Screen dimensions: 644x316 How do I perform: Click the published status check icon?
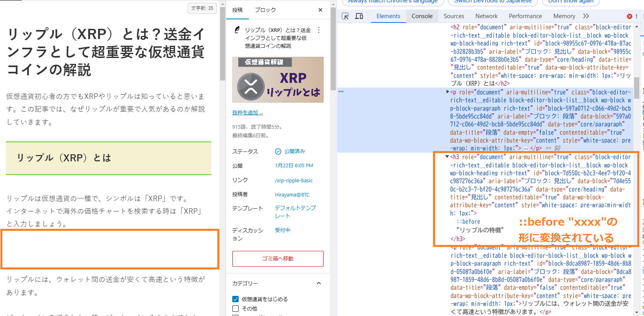point(278,151)
